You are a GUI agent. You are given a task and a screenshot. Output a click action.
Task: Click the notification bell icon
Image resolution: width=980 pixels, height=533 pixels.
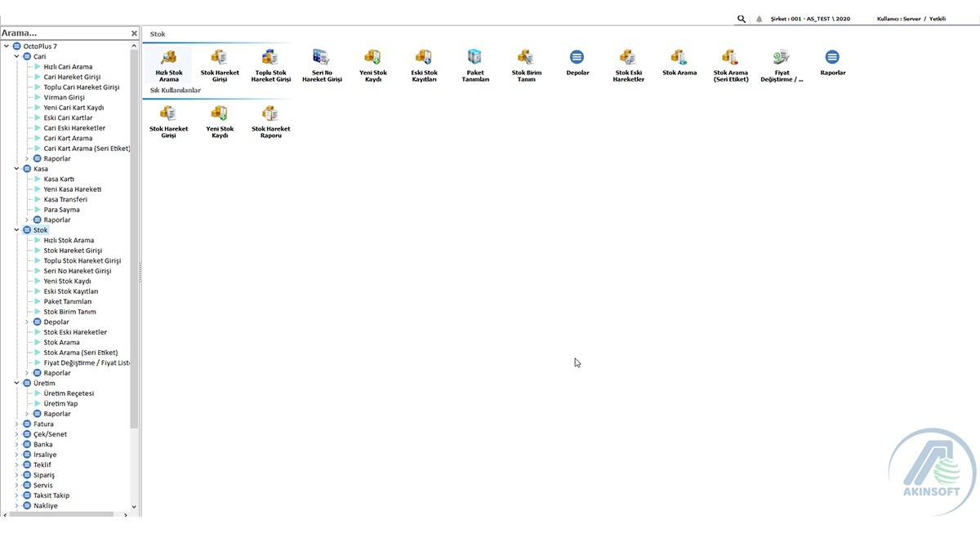pyautogui.click(x=759, y=19)
